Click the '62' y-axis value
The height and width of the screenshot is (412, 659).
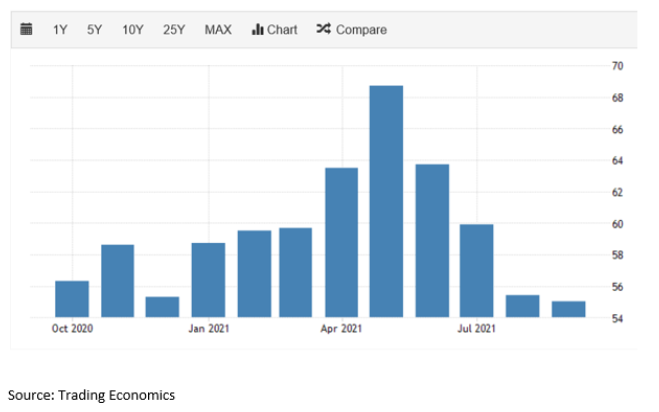[x=617, y=193]
